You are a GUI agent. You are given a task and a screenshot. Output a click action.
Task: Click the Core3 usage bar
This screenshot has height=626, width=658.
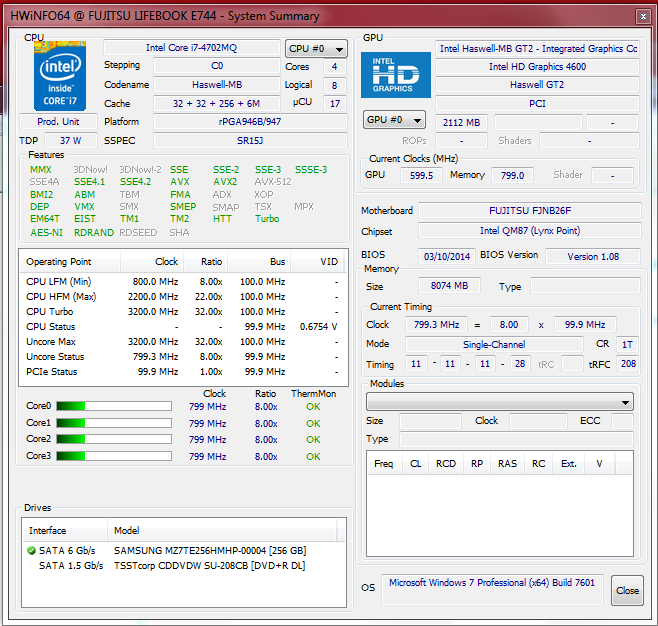(x=114, y=456)
